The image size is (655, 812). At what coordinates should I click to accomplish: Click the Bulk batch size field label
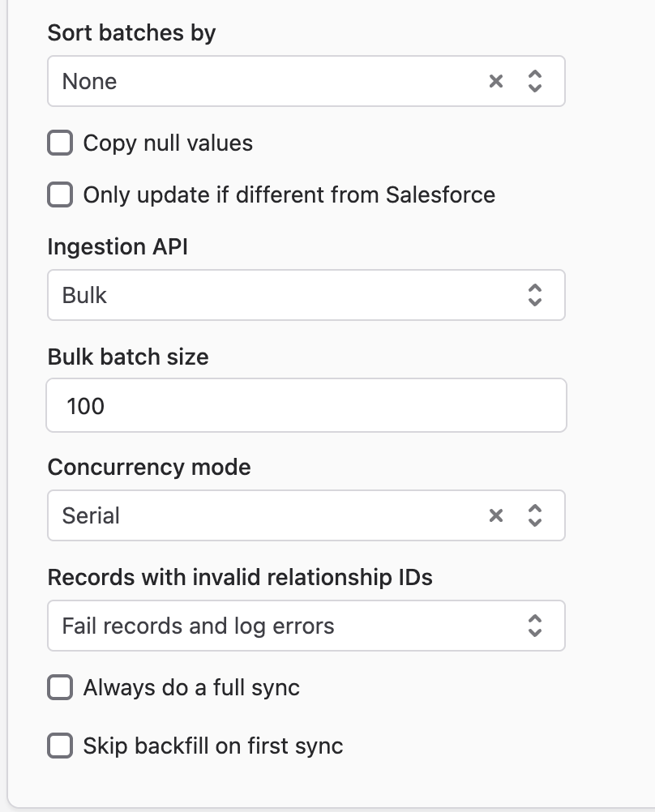click(128, 357)
